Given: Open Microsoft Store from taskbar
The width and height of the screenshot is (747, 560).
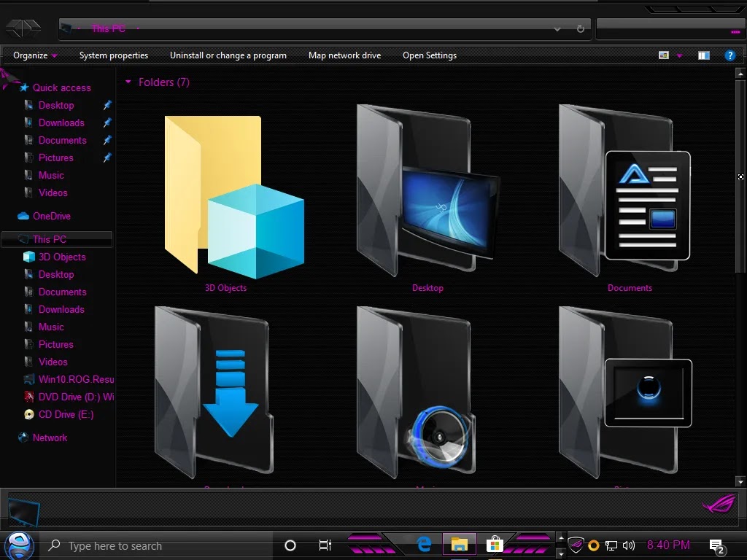Looking at the screenshot, I should coord(495,544).
